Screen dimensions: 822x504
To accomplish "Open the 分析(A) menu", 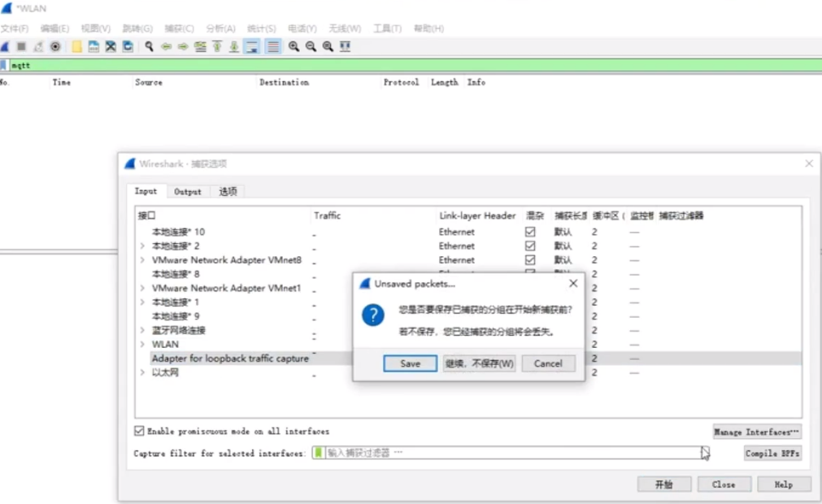I will 220,28.
